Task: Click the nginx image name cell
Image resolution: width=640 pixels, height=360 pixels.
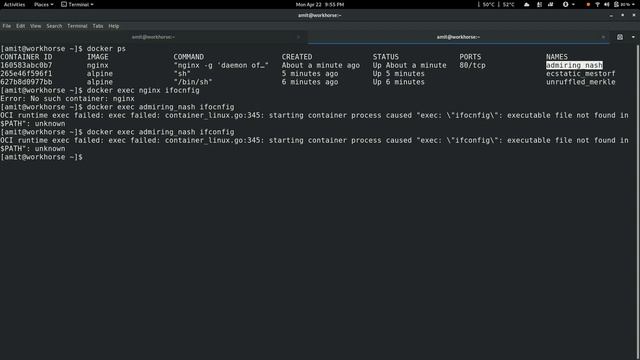Action: pyautogui.click(x=98, y=65)
